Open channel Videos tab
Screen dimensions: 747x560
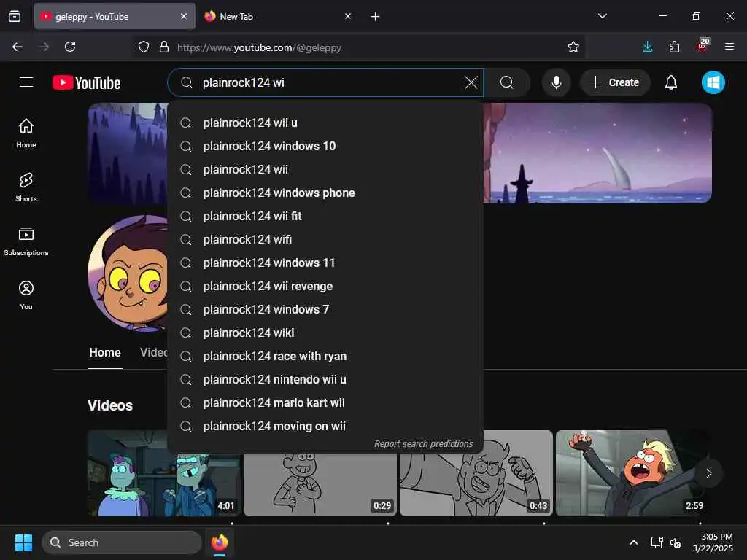tap(153, 353)
